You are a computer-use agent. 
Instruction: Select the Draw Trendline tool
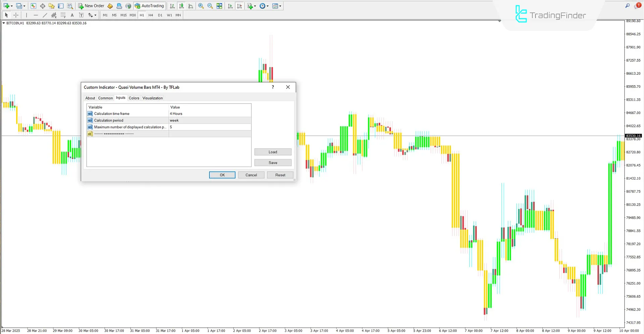(x=45, y=15)
